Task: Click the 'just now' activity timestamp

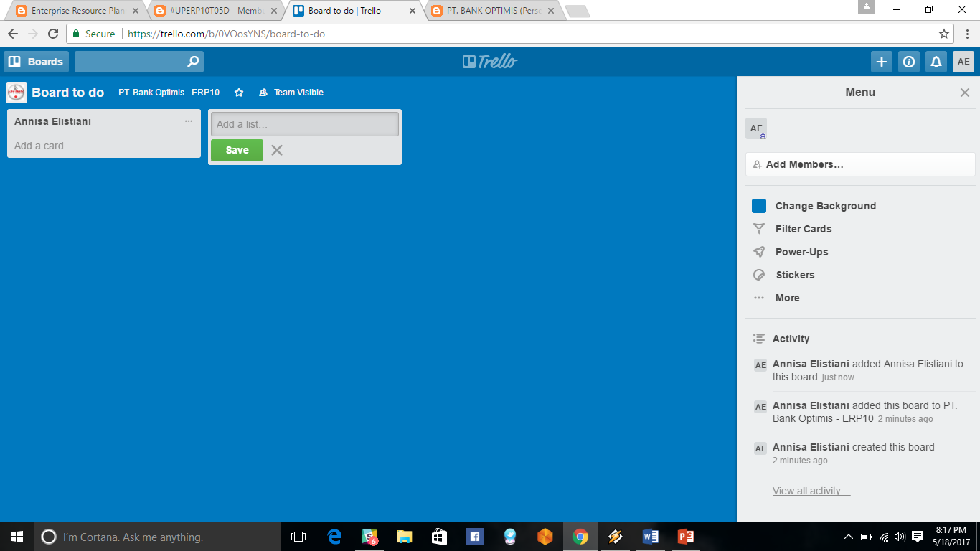Action: [x=838, y=377]
